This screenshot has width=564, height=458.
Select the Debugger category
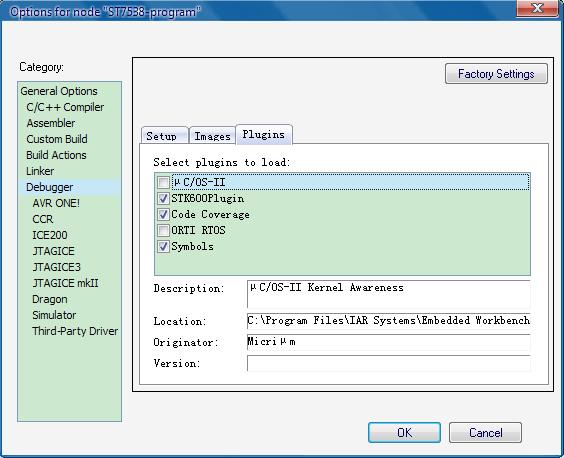pyautogui.click(x=50, y=187)
